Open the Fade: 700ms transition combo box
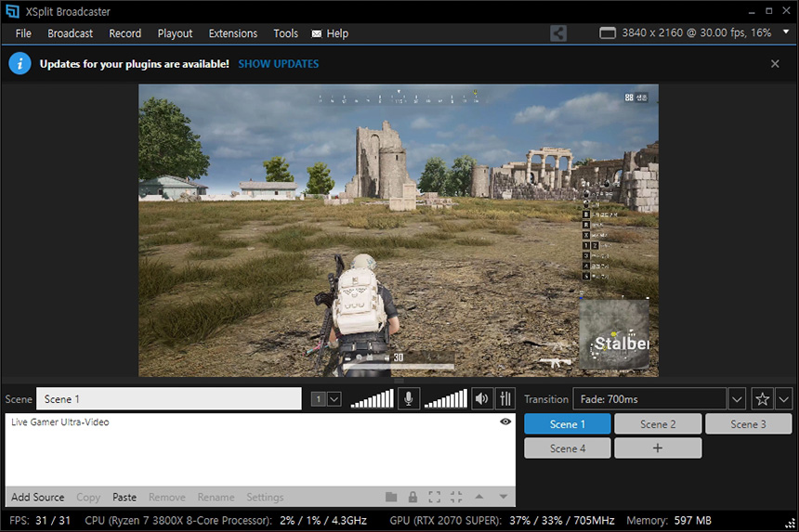 (649, 399)
